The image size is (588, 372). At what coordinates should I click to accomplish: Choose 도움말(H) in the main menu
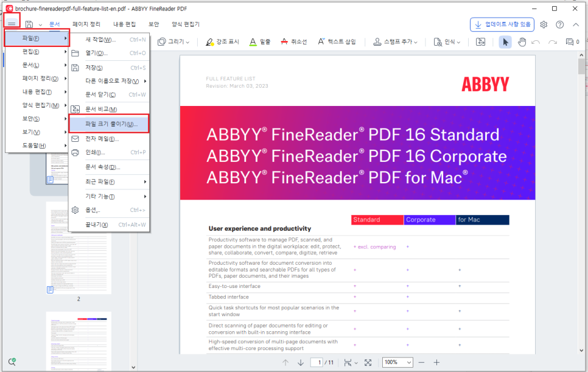(37, 146)
